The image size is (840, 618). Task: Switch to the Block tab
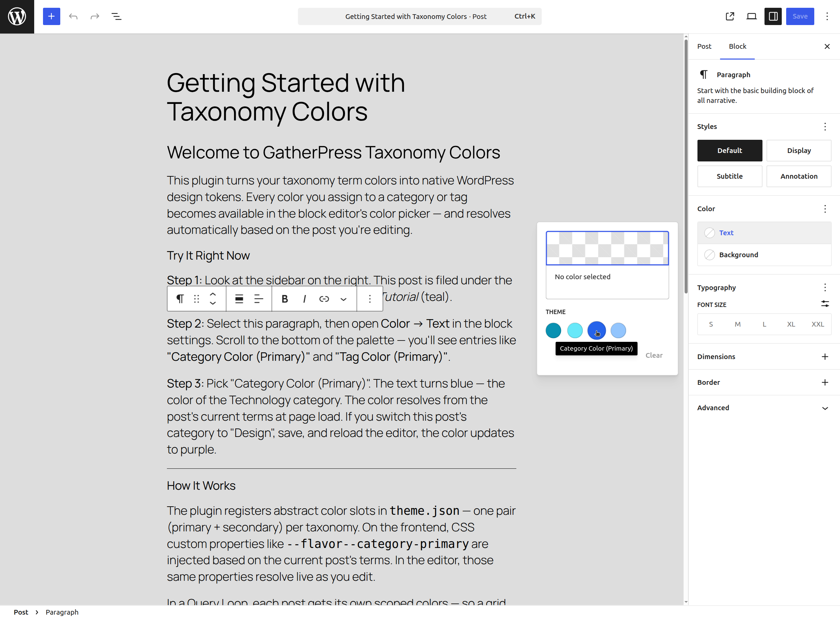tap(737, 46)
